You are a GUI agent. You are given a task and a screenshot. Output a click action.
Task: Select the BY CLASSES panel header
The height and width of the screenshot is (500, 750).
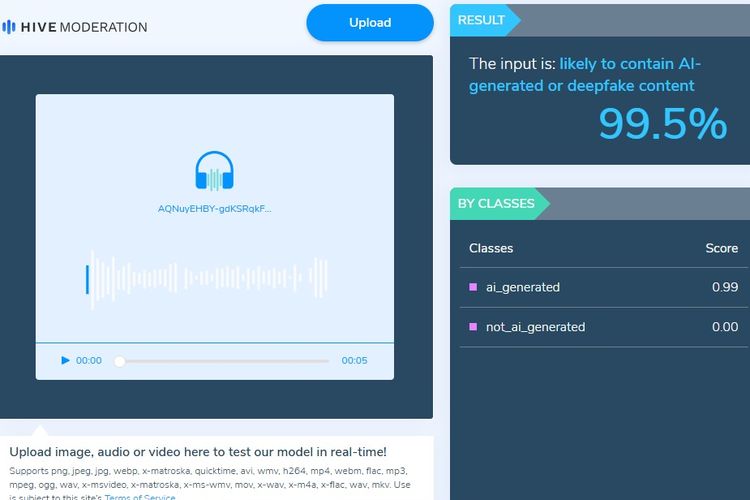pos(496,203)
